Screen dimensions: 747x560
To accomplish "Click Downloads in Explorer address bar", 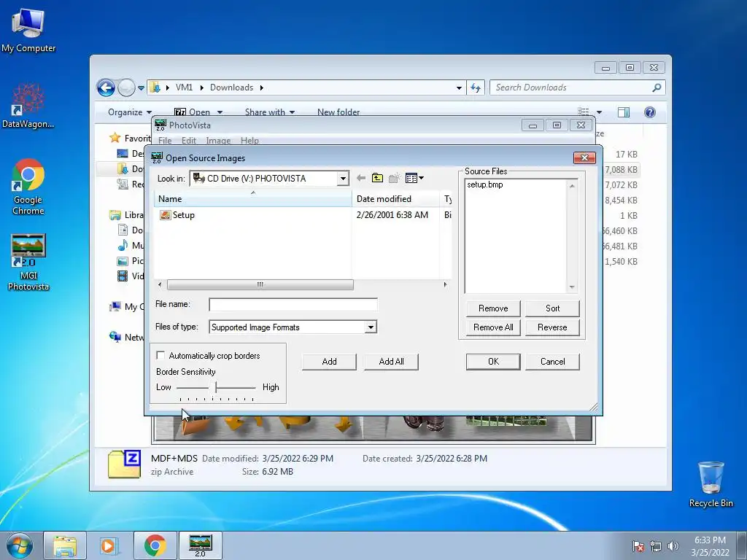I will click(231, 87).
